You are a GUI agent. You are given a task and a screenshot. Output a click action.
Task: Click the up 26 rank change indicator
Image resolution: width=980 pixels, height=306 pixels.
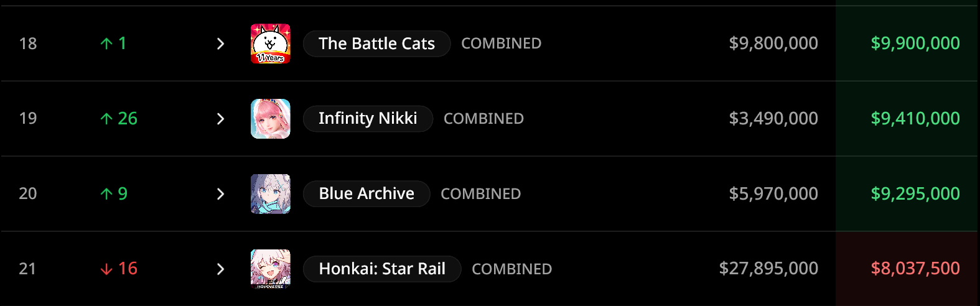(118, 119)
